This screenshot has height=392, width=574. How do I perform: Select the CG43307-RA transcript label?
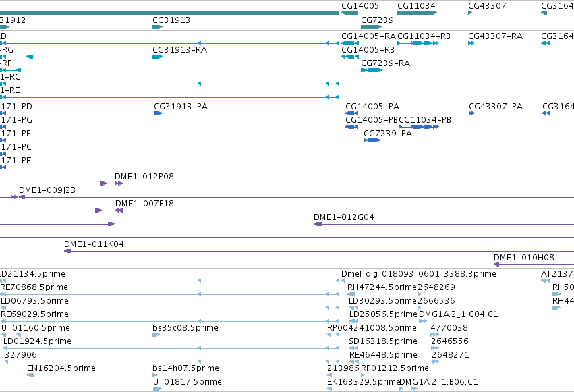pyautogui.click(x=495, y=36)
